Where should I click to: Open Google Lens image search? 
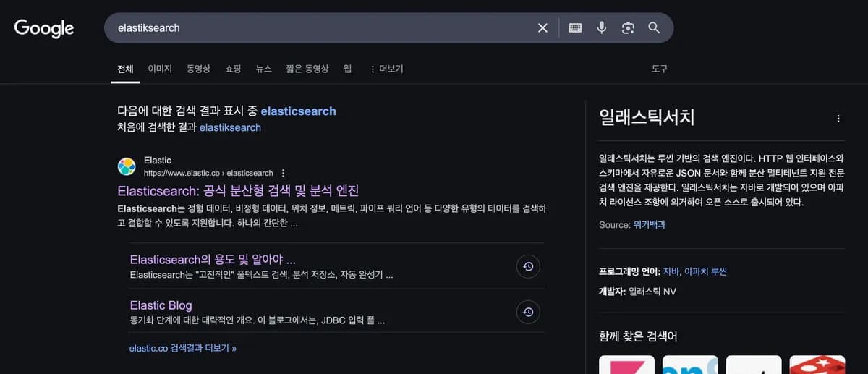628,27
